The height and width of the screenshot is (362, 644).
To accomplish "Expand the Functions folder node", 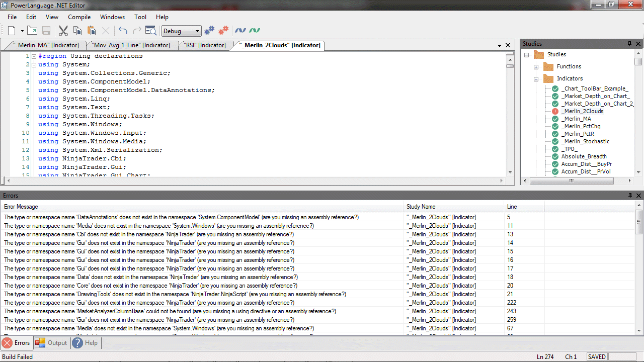I will coord(536,67).
